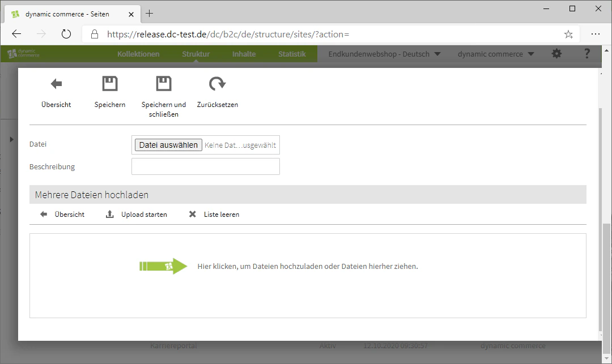Viewport: 612px width, 364px height.
Task: Open Statistik menu
Action: coord(292,54)
